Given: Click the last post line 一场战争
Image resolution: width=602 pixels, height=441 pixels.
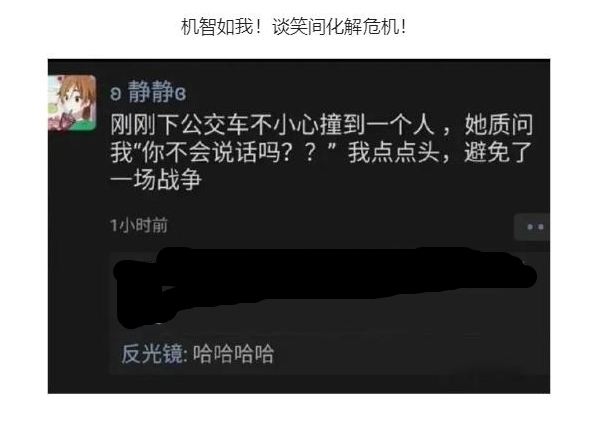Looking at the screenshot, I should click(156, 180).
